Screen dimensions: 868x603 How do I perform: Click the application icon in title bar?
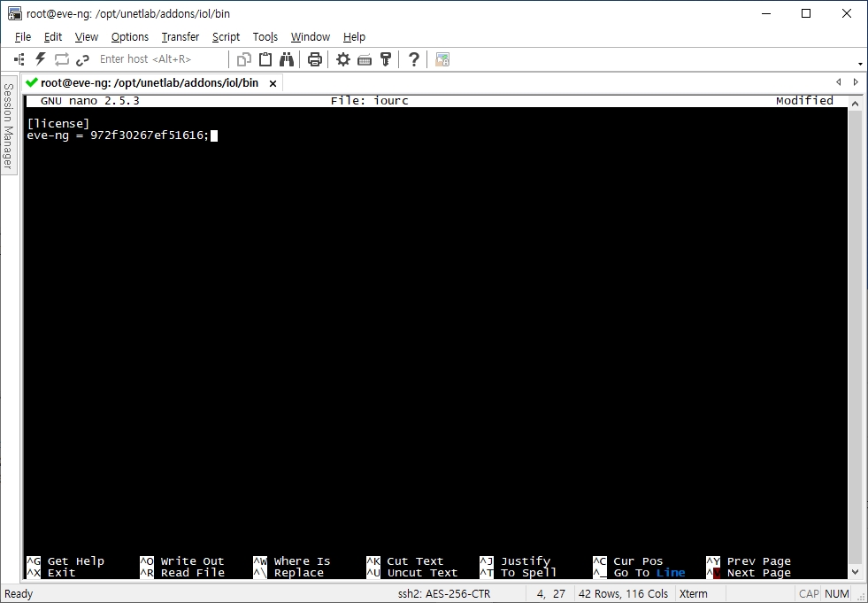tap(15, 13)
